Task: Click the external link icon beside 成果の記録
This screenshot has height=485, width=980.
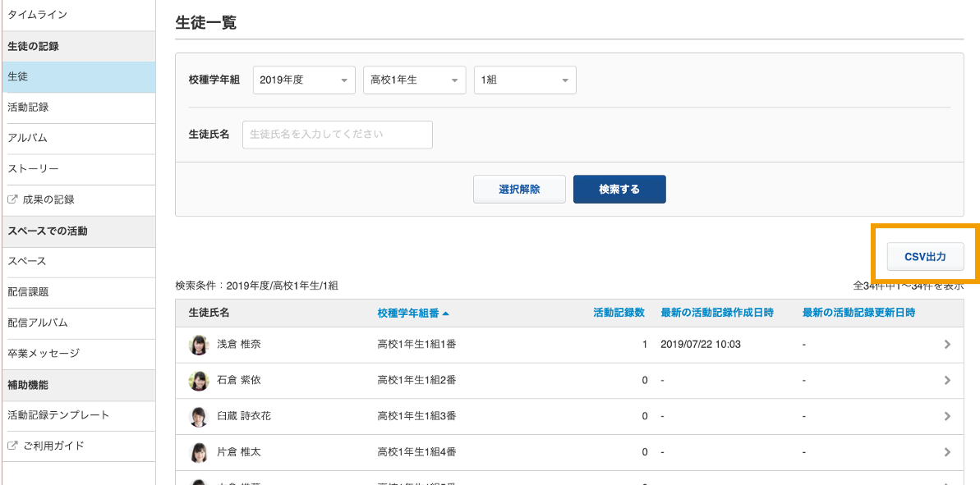Action: point(12,199)
